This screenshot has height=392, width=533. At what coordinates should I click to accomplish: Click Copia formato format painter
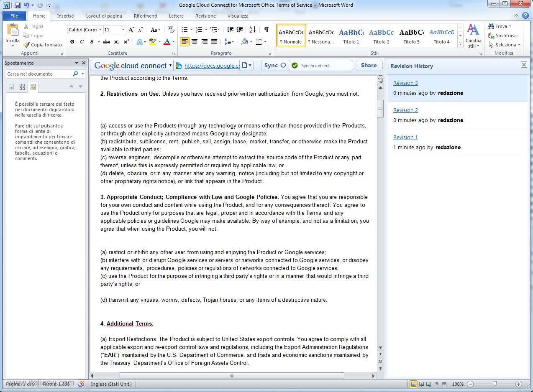pyautogui.click(x=42, y=45)
